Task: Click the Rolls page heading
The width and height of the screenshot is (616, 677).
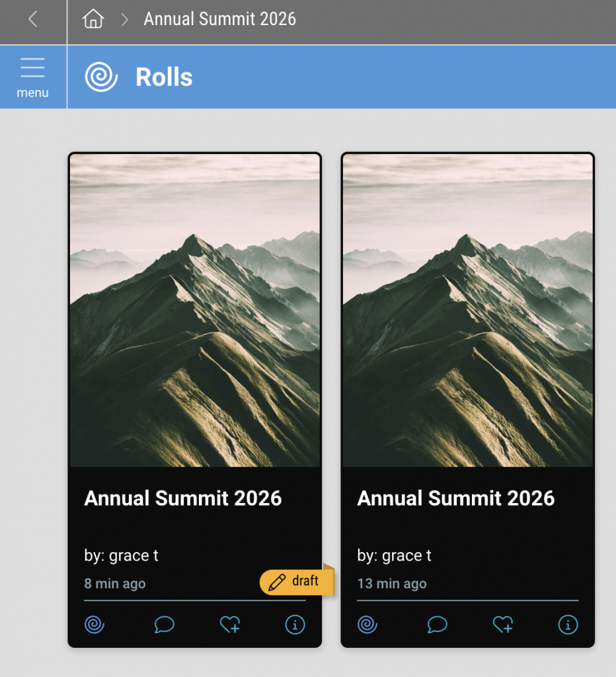Action: tap(164, 77)
